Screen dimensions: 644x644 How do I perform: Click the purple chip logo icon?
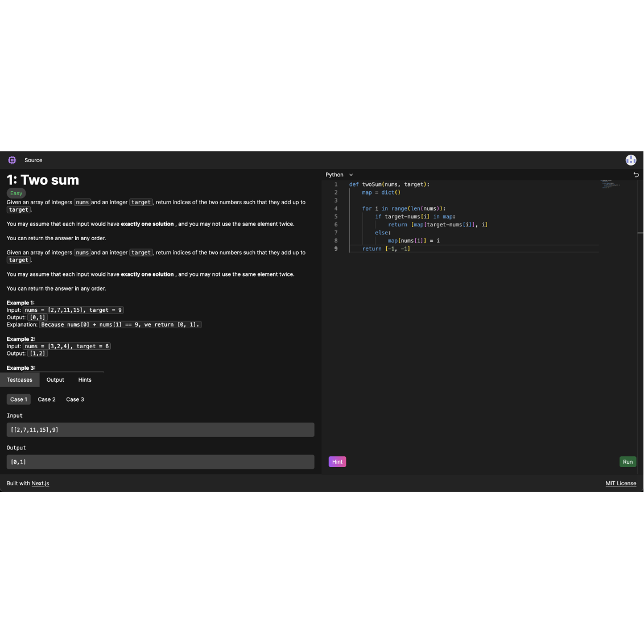click(x=12, y=160)
